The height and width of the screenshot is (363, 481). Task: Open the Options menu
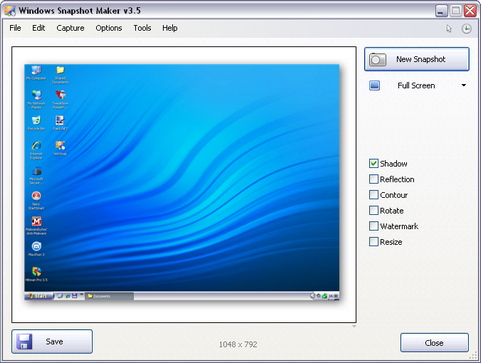[x=109, y=28]
